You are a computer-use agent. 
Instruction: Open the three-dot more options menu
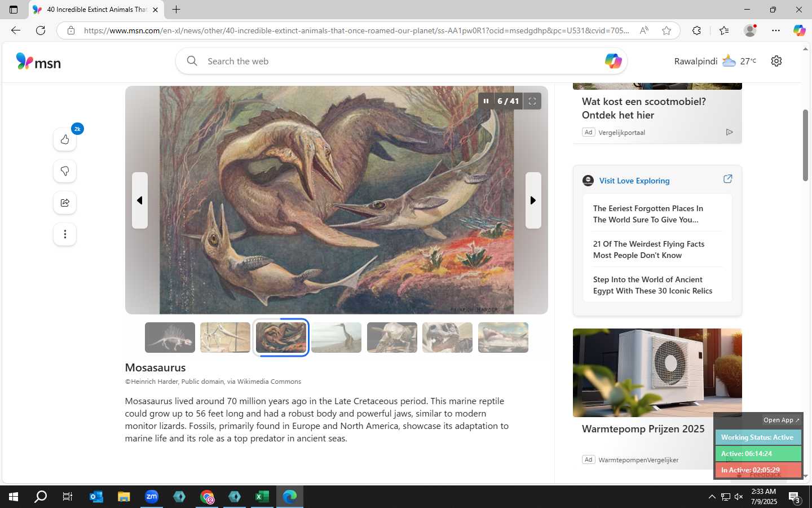tap(65, 234)
